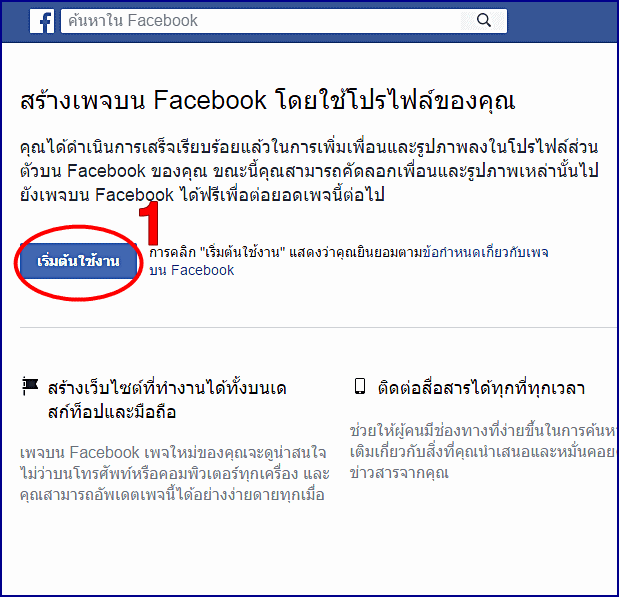Focus the ค้นหาใน Facebook search field
619x597 pixels.
point(284,21)
